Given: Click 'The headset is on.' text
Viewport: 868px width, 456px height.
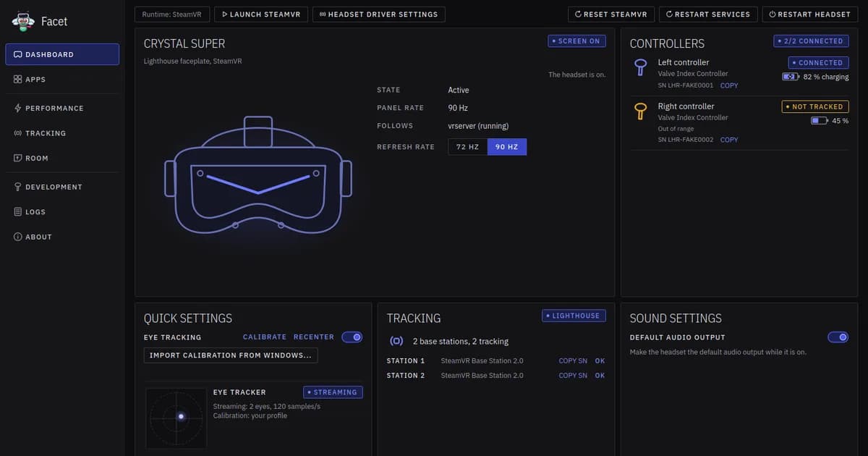Looking at the screenshot, I should click(577, 75).
